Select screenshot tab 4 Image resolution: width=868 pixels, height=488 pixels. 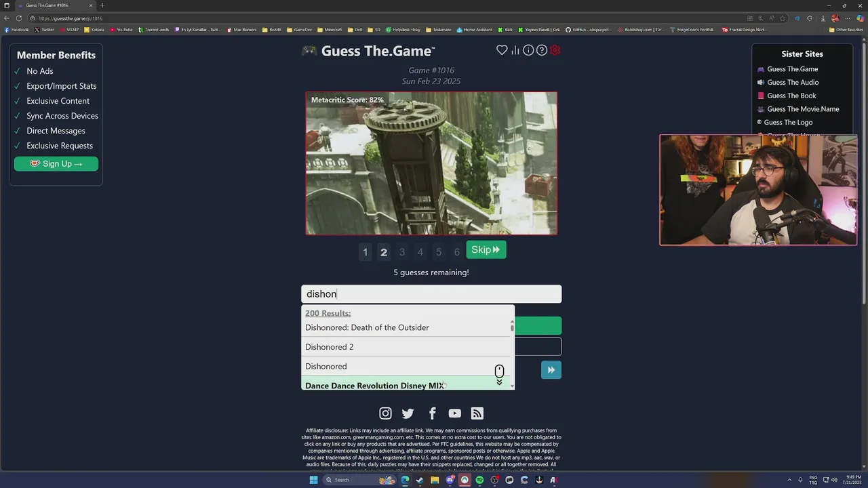420,252
